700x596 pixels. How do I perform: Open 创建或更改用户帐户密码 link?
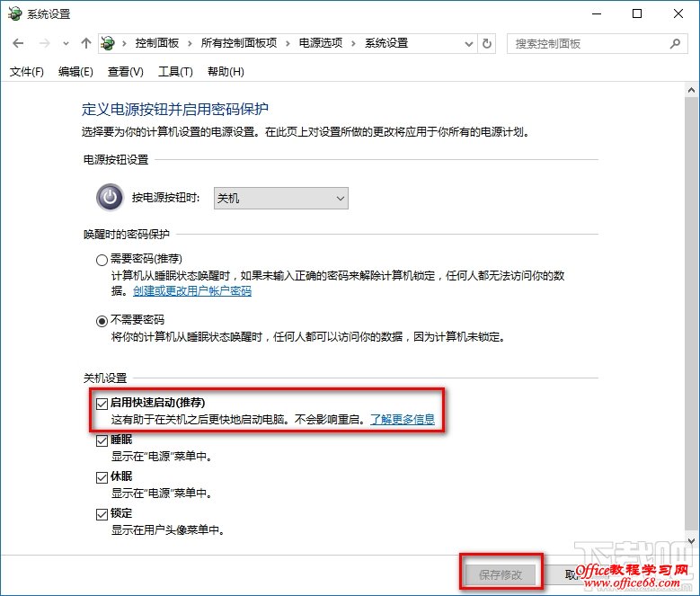click(x=192, y=291)
